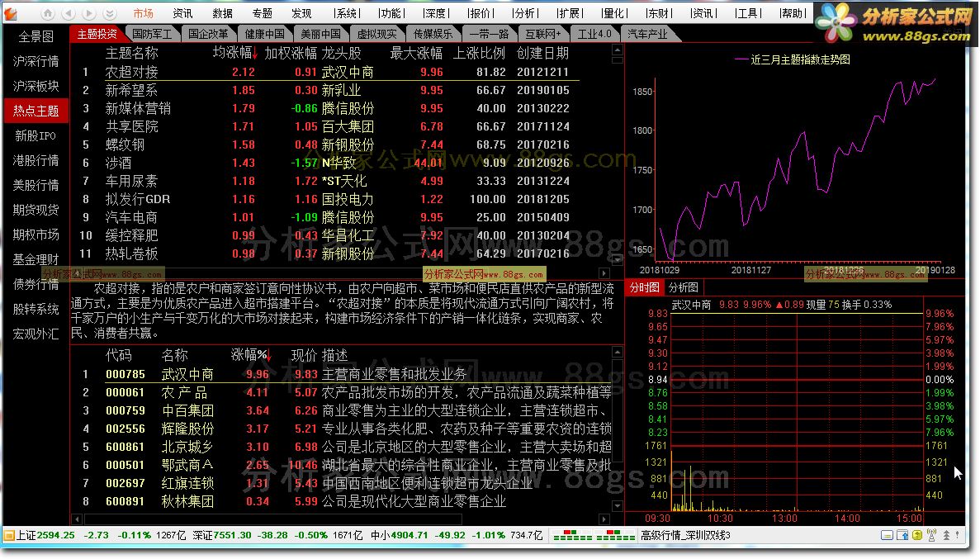Expand the double-chevron toolbar menu
This screenshot has height=559, width=980.
(x=109, y=13)
